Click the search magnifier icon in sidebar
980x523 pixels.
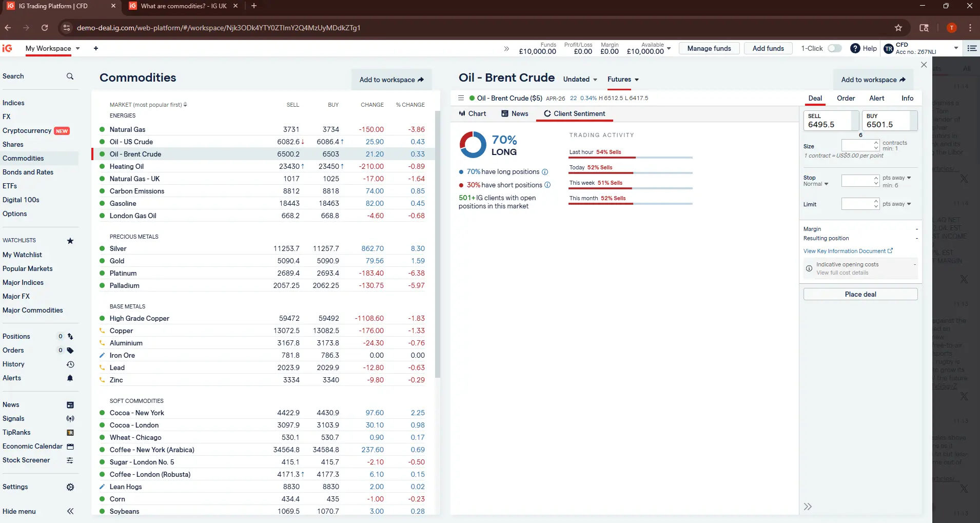coord(70,76)
